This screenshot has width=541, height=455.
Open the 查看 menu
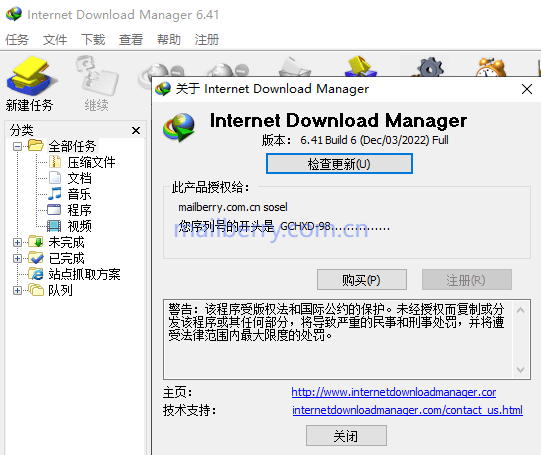coord(131,40)
